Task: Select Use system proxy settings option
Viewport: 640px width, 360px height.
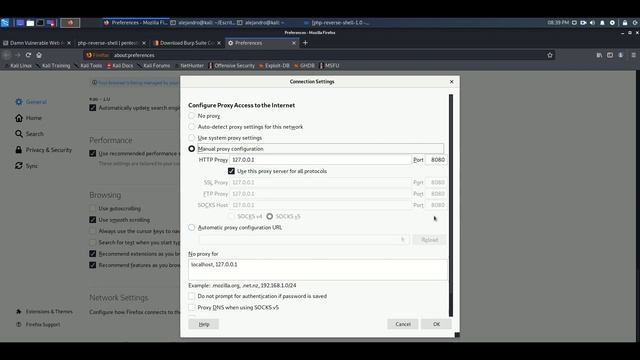Action: pos(191,138)
